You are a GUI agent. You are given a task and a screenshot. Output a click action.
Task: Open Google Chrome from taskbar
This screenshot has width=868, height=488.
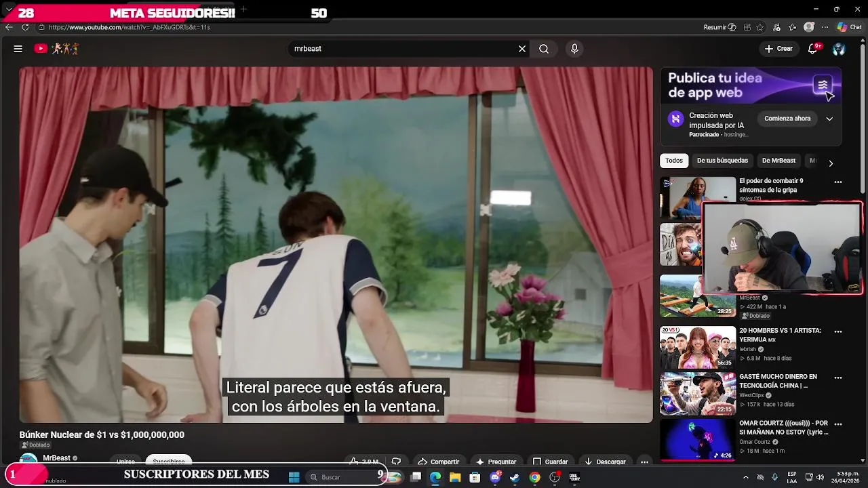[535, 477]
